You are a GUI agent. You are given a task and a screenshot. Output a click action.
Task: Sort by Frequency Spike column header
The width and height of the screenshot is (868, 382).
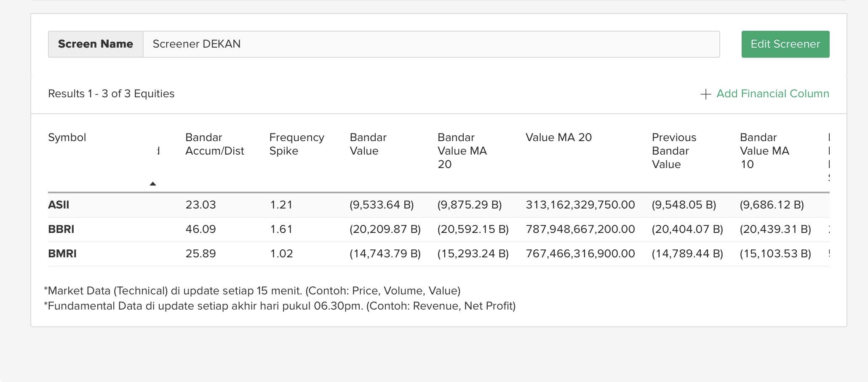tap(296, 144)
